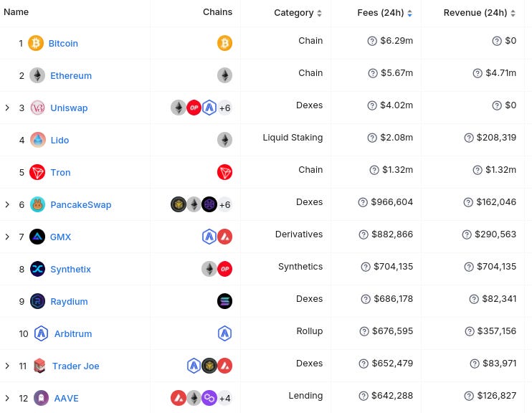Click the Optimism chain icon in Synthetix row
Screen dimensions: 532x413
coord(224,269)
